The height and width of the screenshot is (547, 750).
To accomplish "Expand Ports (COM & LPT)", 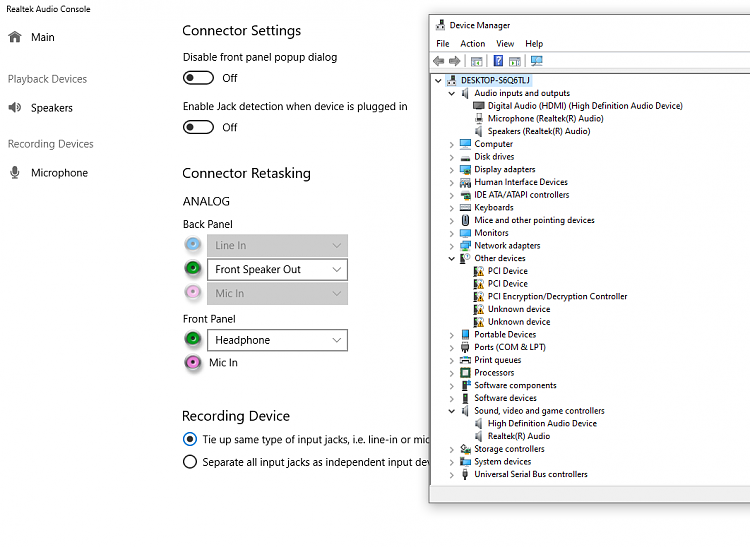I will coord(452,348).
